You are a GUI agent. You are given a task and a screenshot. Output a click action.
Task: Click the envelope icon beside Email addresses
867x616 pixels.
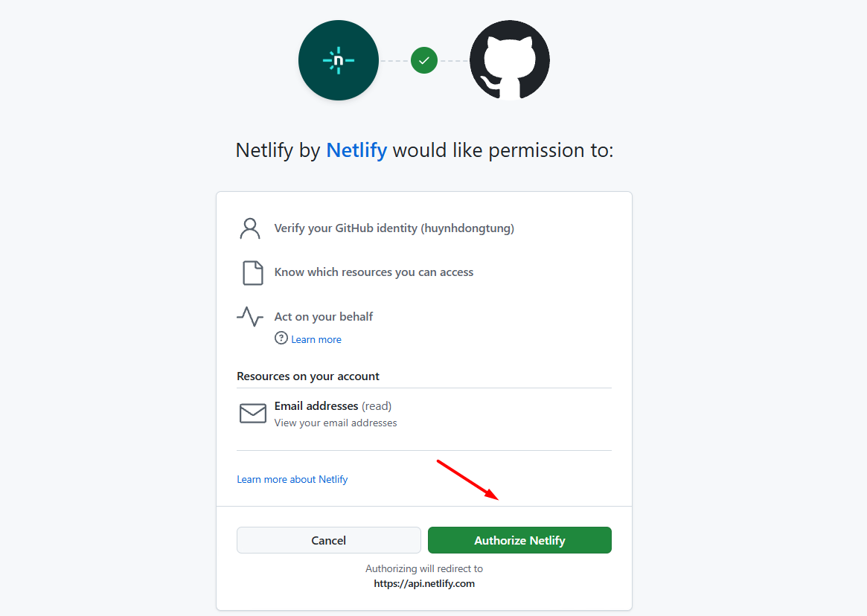pyautogui.click(x=253, y=413)
